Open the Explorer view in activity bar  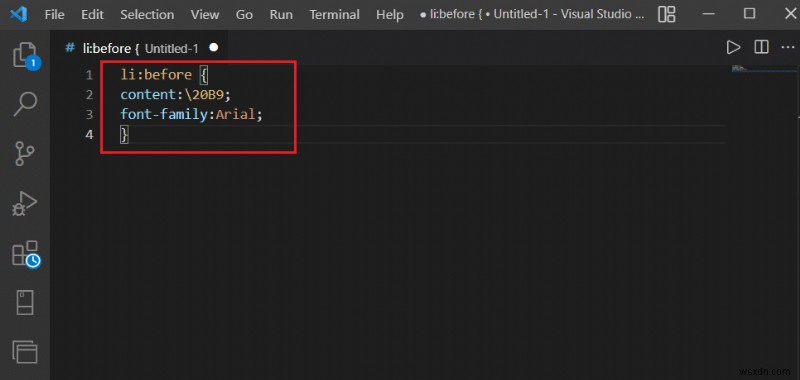(26, 55)
